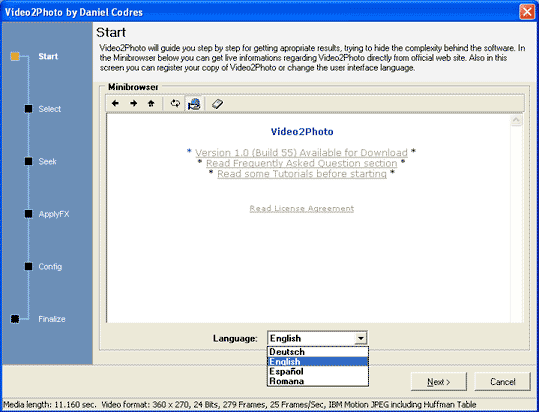
Task: Go forward in the Minibrowser
Action: pos(134,103)
